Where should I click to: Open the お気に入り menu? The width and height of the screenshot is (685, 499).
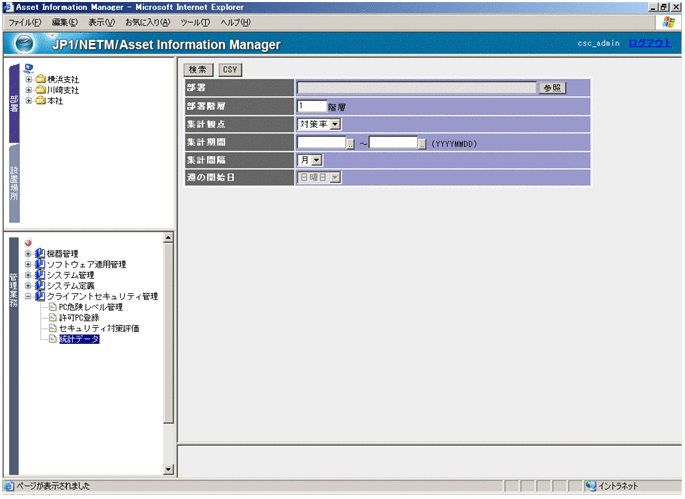(147, 22)
